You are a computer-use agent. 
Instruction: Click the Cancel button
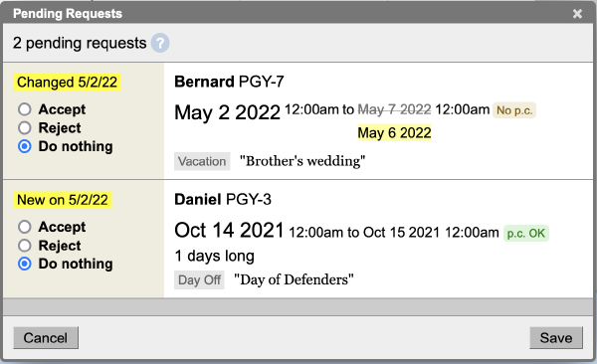[x=46, y=338]
